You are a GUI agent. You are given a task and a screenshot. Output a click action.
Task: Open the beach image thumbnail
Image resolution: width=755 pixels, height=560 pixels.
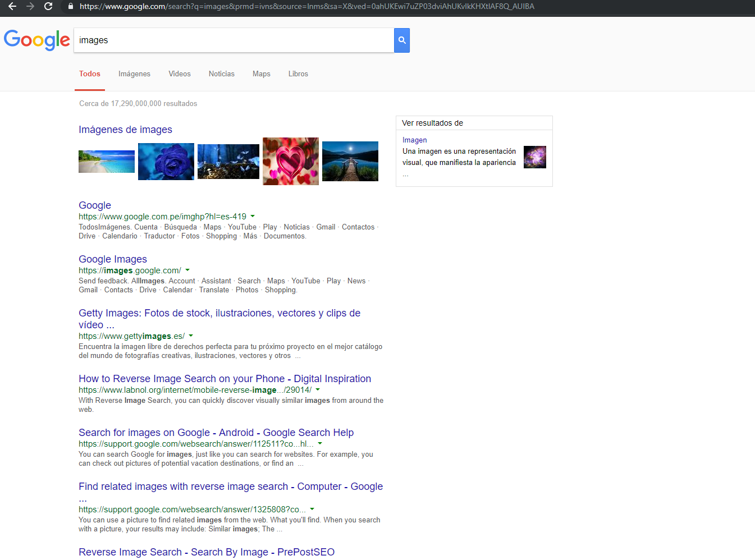click(107, 162)
